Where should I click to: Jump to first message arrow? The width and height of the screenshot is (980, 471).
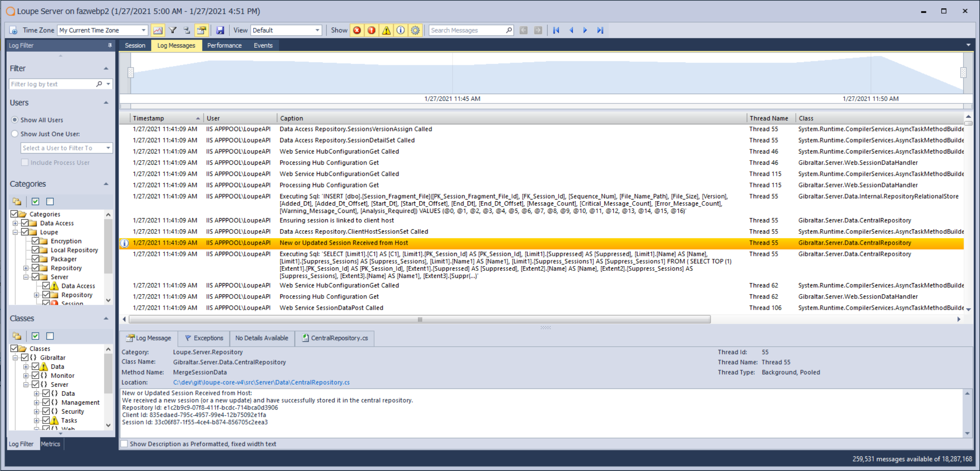point(556,30)
